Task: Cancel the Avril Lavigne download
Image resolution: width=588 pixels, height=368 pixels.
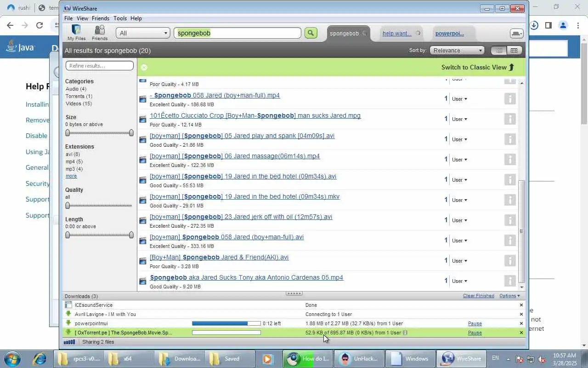Action: (521, 314)
